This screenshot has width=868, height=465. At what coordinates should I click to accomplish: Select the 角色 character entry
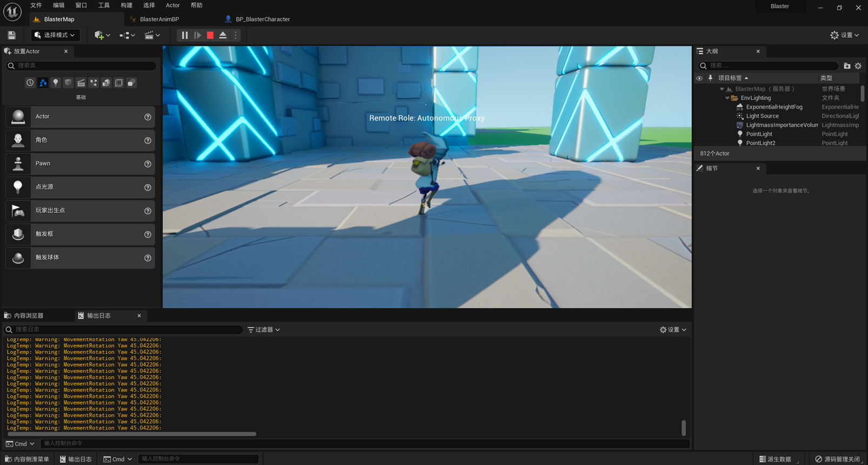coord(80,140)
